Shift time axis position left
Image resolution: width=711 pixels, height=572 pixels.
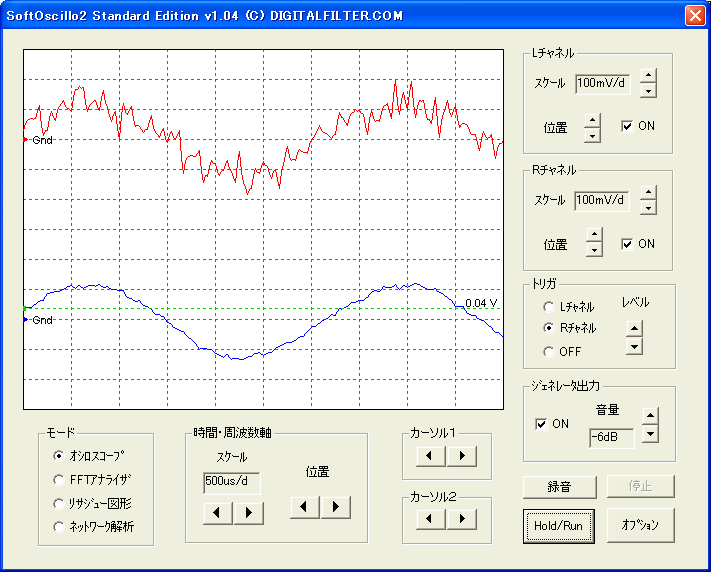(304, 507)
